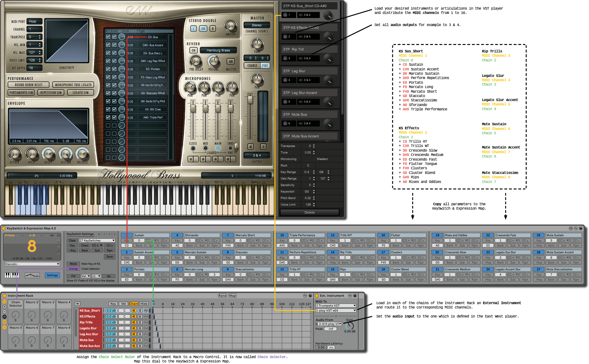Open the Stereo channel source selector
The height and width of the screenshot is (364, 589).
tap(257, 25)
